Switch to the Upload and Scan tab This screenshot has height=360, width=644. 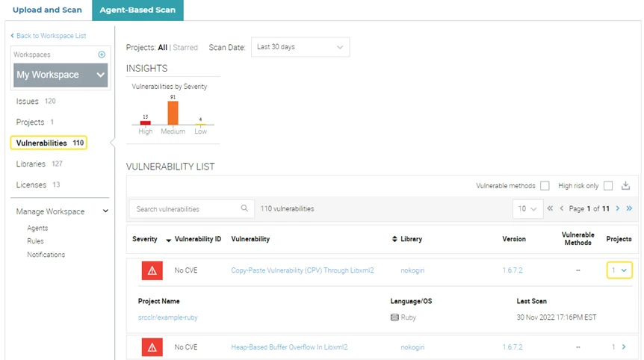(x=47, y=10)
